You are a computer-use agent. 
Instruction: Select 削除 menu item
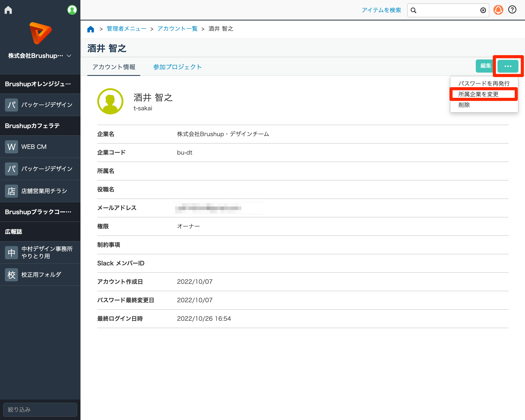[484, 105]
